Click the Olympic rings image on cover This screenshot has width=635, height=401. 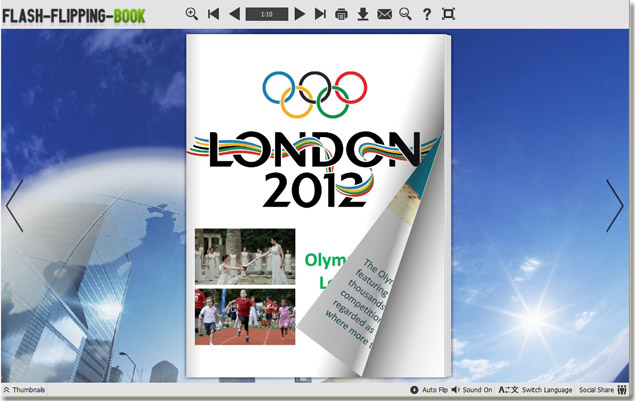click(315, 94)
